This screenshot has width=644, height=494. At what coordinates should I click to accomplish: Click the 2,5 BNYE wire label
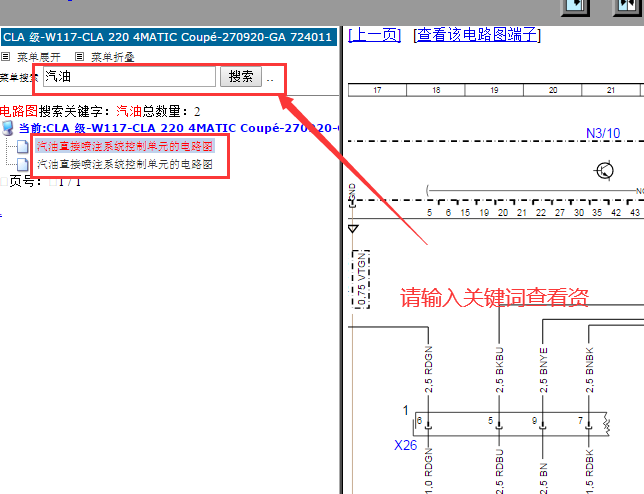[543, 369]
